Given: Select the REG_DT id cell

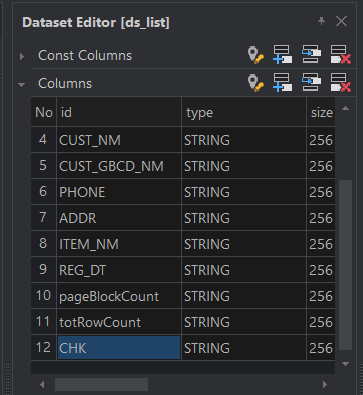Looking at the screenshot, I should point(119,270).
